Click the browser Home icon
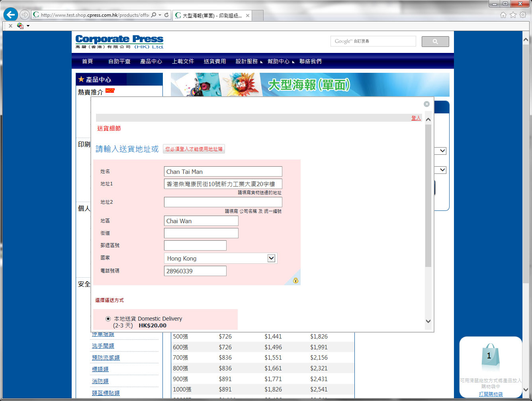 coord(503,15)
